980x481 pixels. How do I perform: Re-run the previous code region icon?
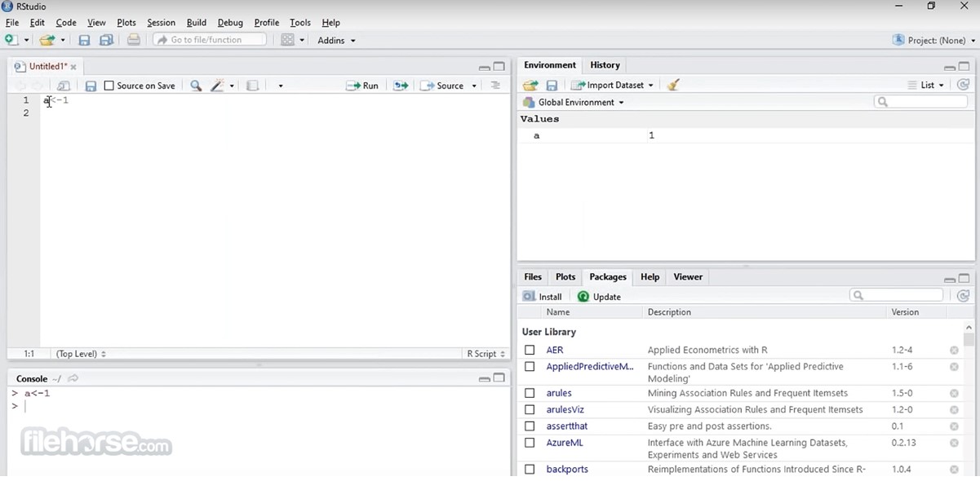tap(401, 86)
